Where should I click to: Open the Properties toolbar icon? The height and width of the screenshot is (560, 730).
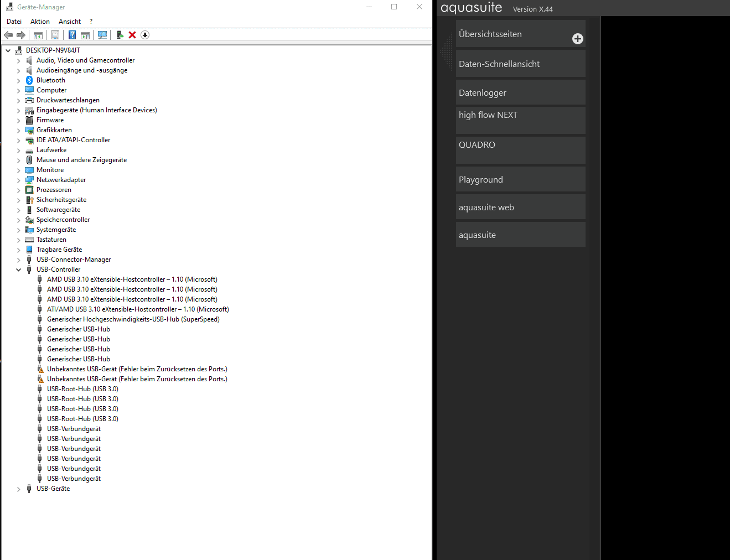(55, 35)
